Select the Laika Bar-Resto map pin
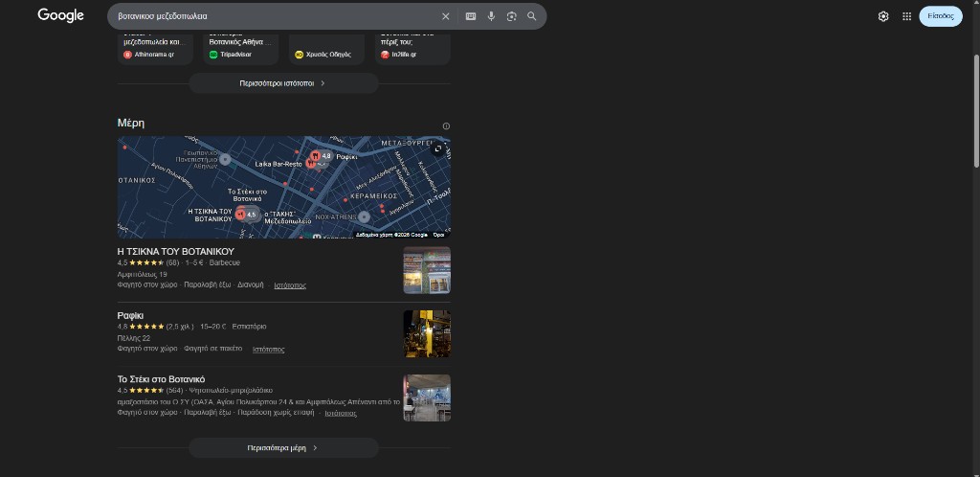 coord(311,164)
